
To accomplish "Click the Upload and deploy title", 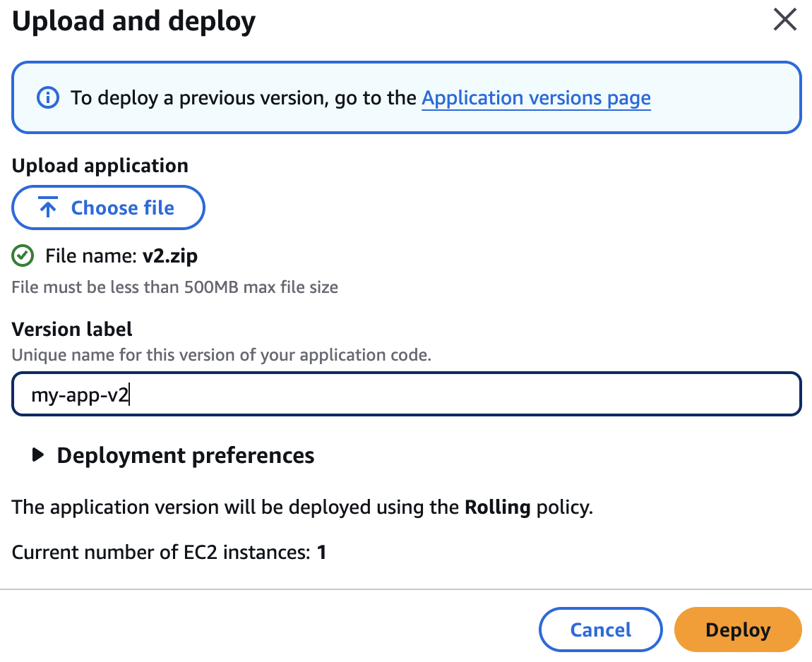I will (x=134, y=23).
